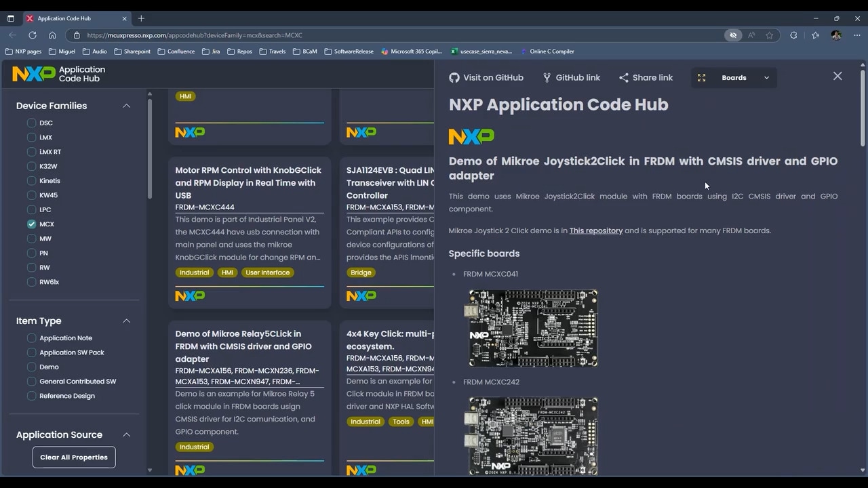Screen dimensions: 868x488
Task: Click the fullscreen icon beside Boards
Action: click(702, 78)
